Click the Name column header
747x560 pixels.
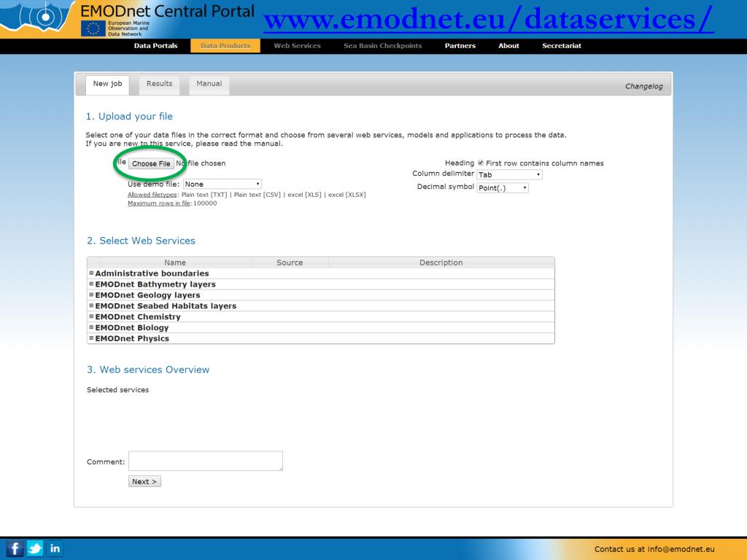click(175, 262)
